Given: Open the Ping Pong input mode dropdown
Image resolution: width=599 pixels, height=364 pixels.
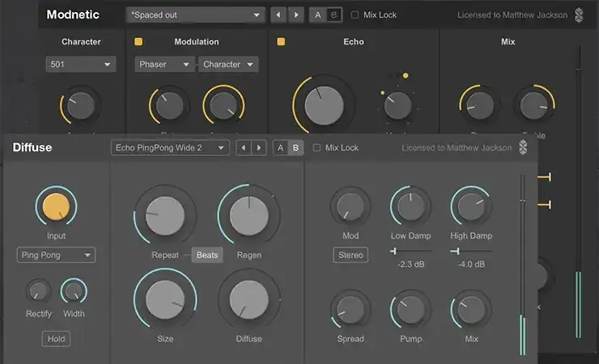Looking at the screenshot, I should (56, 255).
